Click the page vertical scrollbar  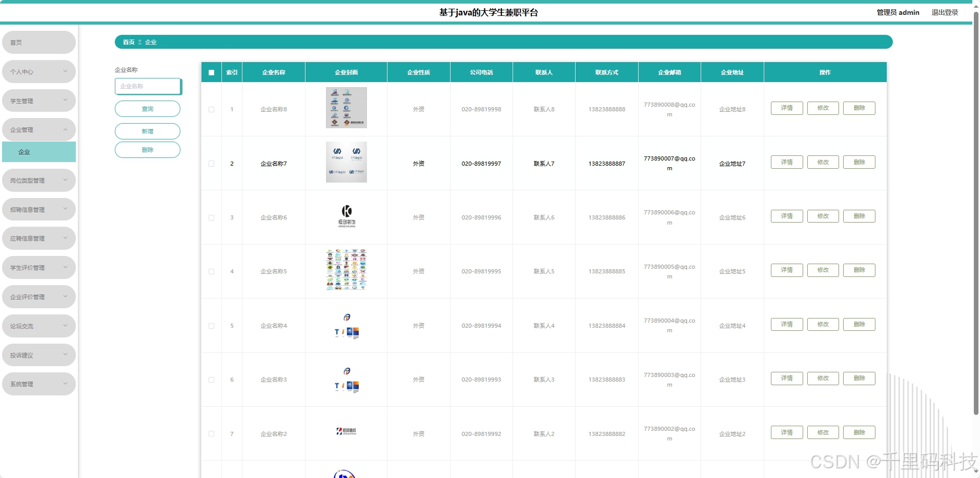click(976, 213)
